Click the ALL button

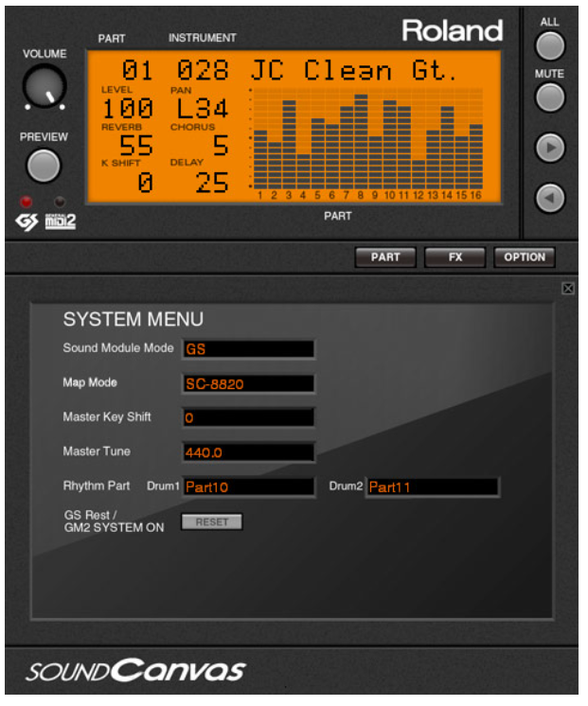click(550, 46)
